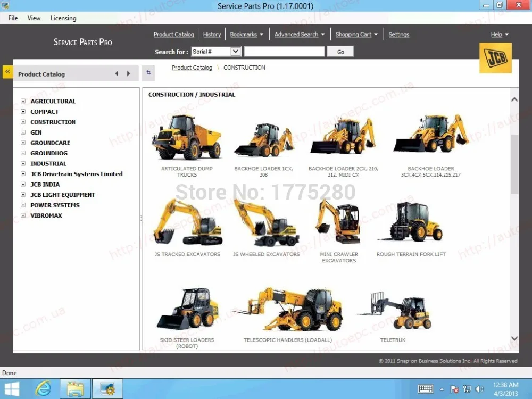Image resolution: width=532 pixels, height=399 pixels.
Task: Open the Serial # search type dropdown
Action: (x=236, y=52)
